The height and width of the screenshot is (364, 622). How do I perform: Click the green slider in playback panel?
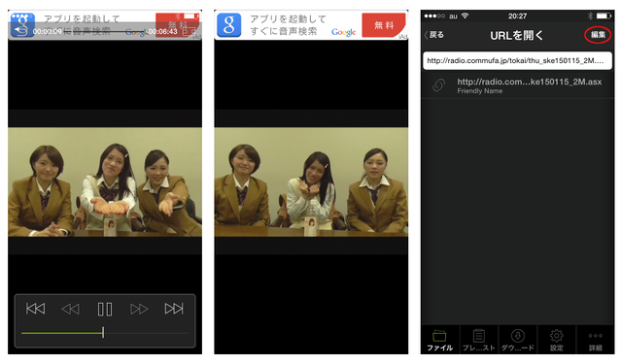click(105, 333)
